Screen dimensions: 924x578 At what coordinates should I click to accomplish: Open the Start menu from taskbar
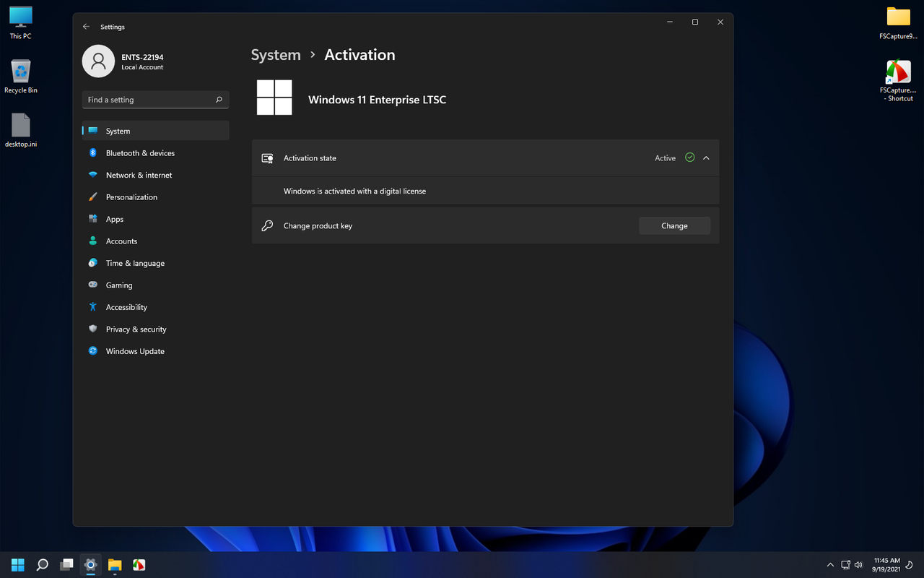click(x=18, y=564)
